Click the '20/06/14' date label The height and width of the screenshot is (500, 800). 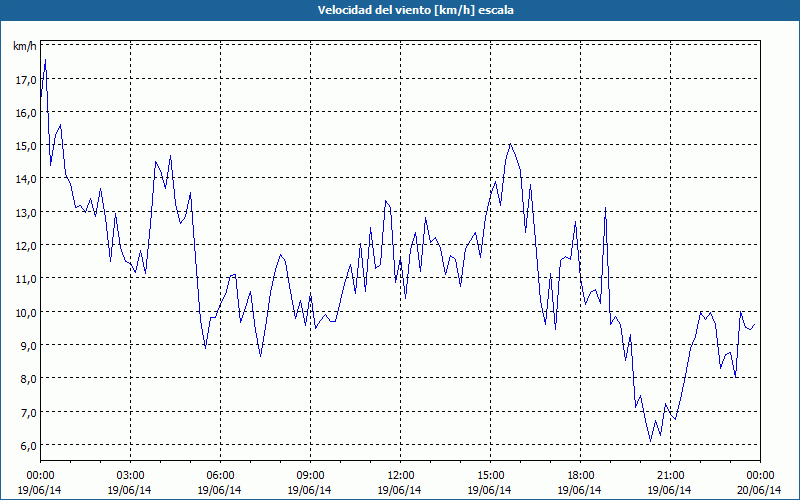tap(760, 490)
